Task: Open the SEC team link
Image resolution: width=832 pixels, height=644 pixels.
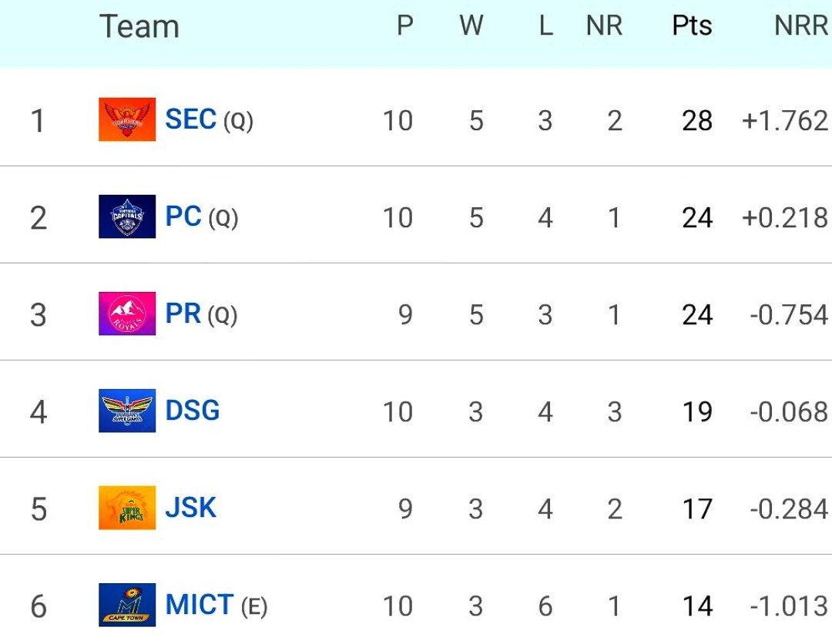Action: click(x=190, y=119)
